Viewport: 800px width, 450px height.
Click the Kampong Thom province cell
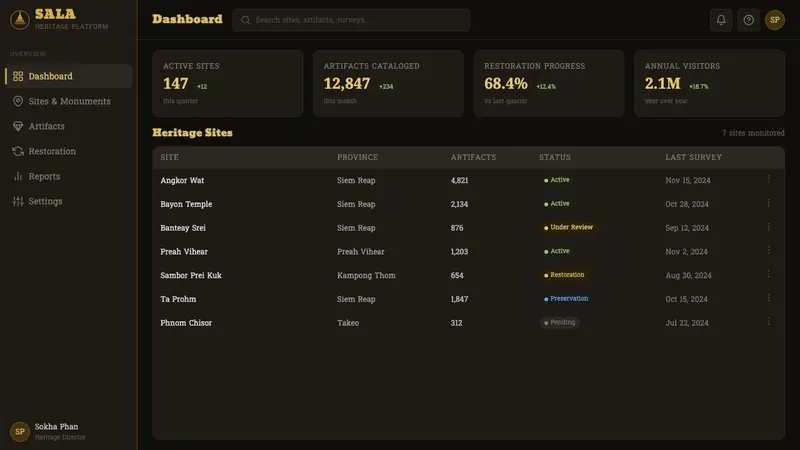click(366, 275)
